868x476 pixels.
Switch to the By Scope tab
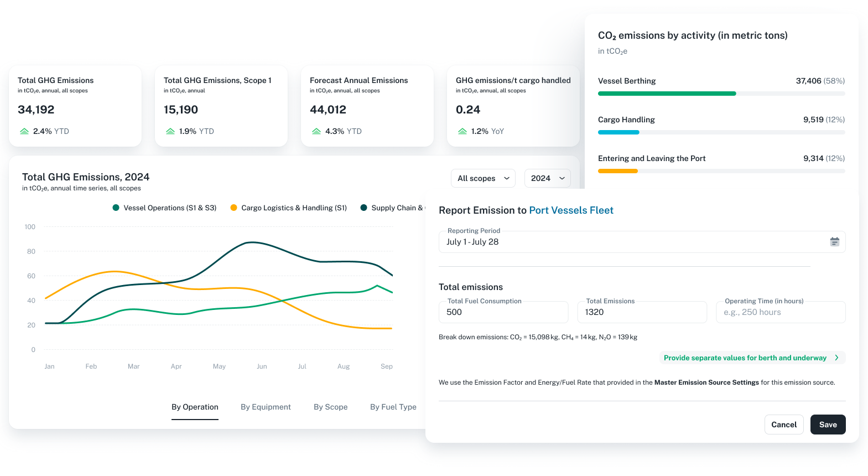pos(330,407)
